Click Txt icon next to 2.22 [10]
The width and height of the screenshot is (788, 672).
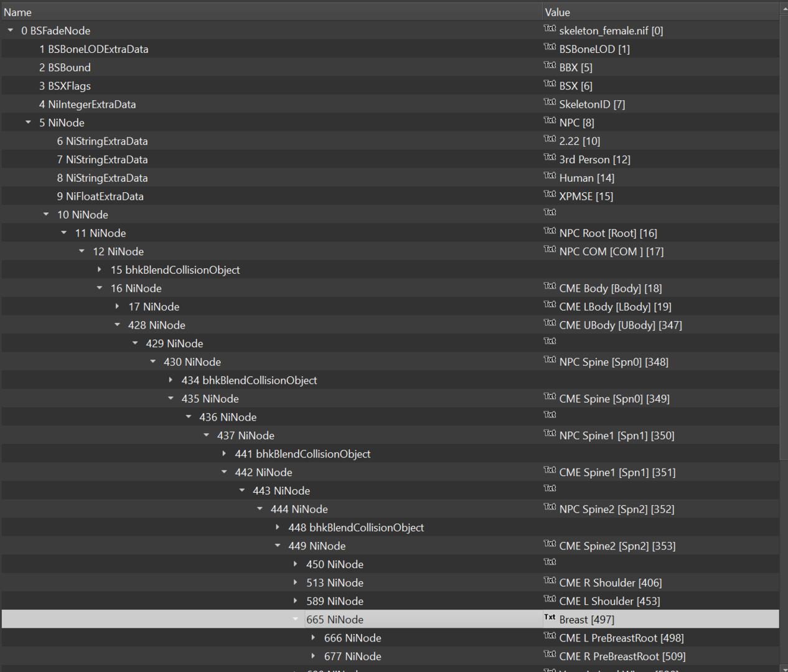tap(550, 139)
